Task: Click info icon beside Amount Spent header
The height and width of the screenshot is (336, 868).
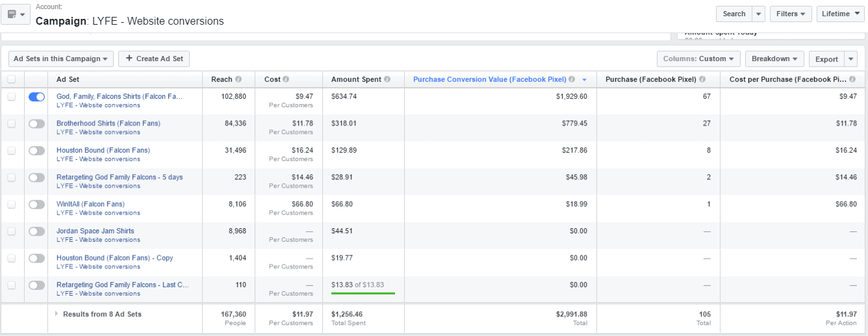Action: coord(387,79)
